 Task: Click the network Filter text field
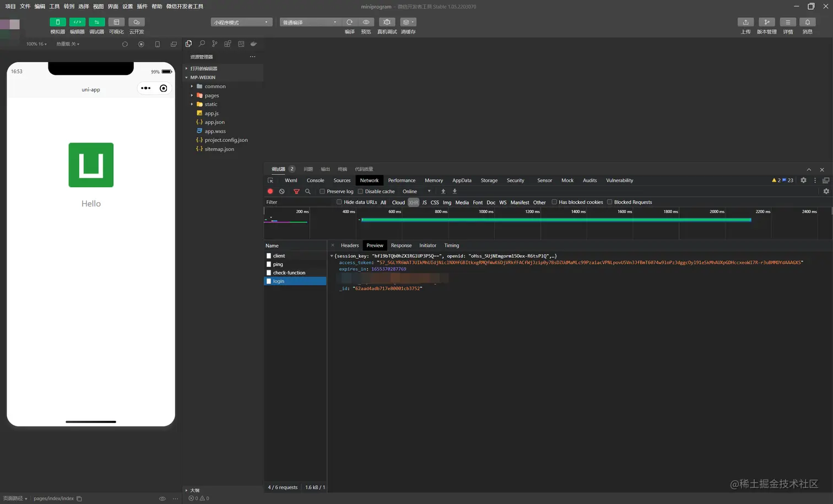pos(297,202)
